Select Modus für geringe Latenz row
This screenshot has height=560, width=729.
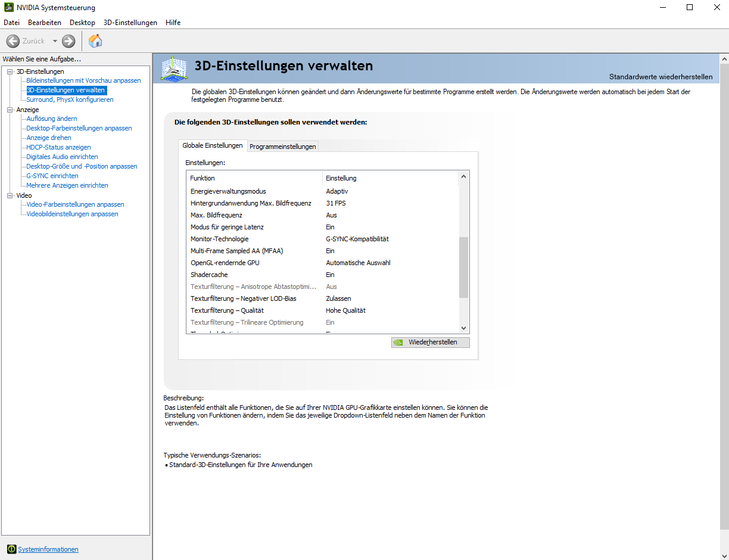(322, 227)
